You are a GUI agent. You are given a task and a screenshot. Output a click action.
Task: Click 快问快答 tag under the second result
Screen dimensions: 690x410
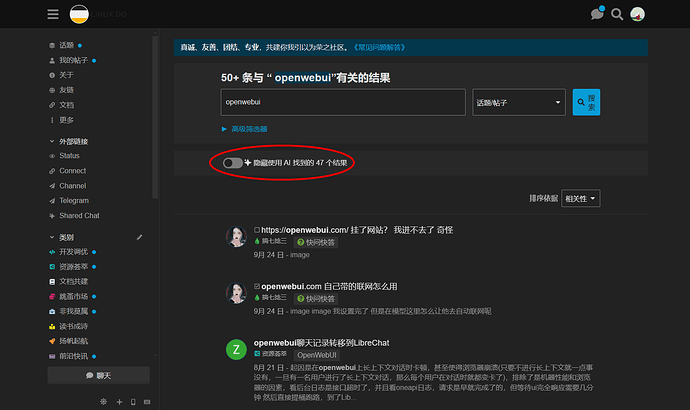[x=316, y=299]
